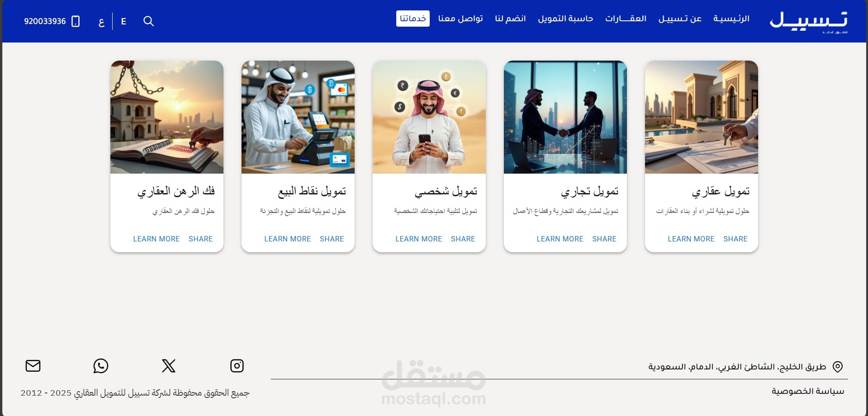Open the WhatsApp icon in footer
The image size is (868, 416).
pyautogui.click(x=101, y=366)
